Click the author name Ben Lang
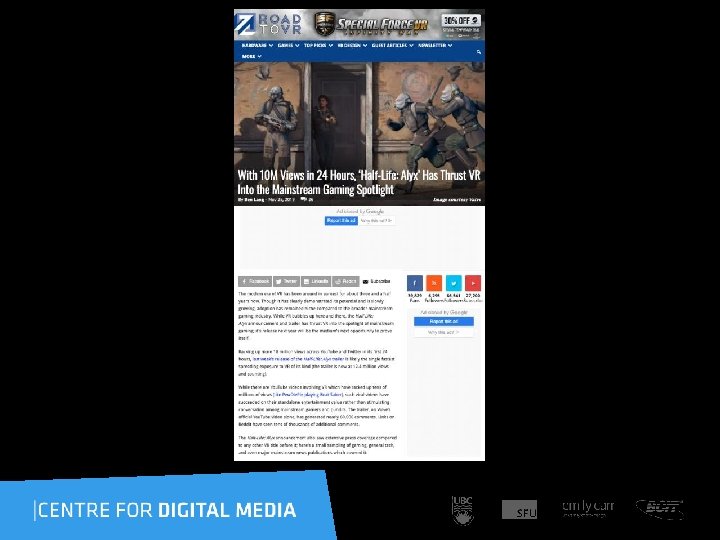The height and width of the screenshot is (540, 720). coord(256,200)
